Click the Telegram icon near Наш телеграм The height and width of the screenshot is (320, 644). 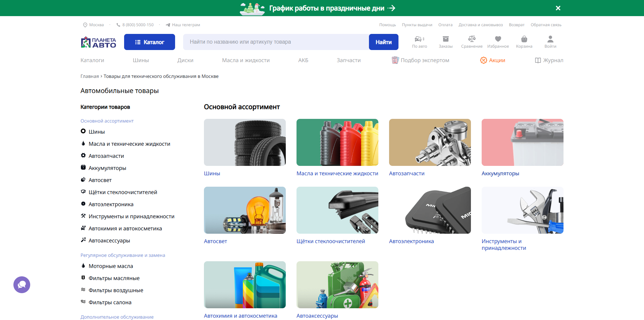168,25
